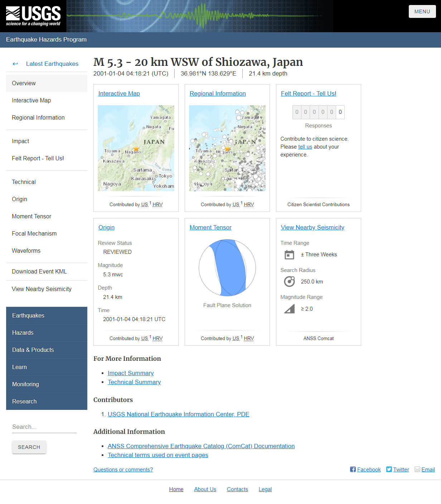
Task: Select Impact in sidebar
Action: coord(47,141)
